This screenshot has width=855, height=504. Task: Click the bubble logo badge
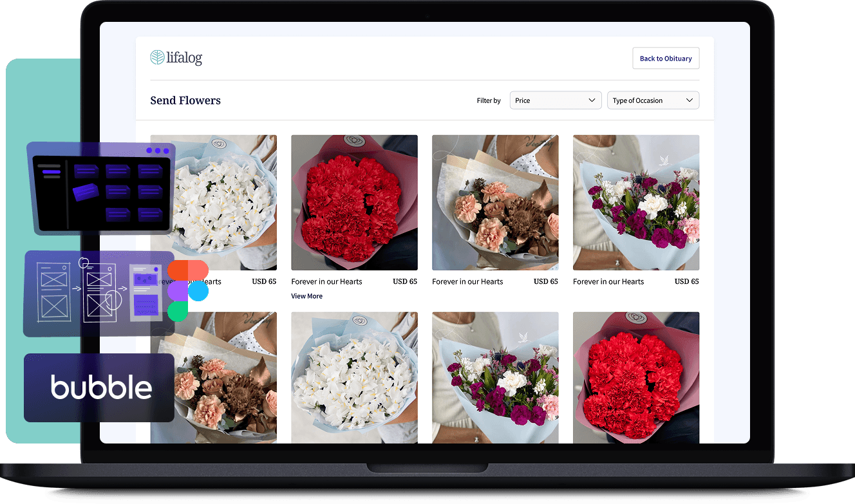(x=99, y=387)
